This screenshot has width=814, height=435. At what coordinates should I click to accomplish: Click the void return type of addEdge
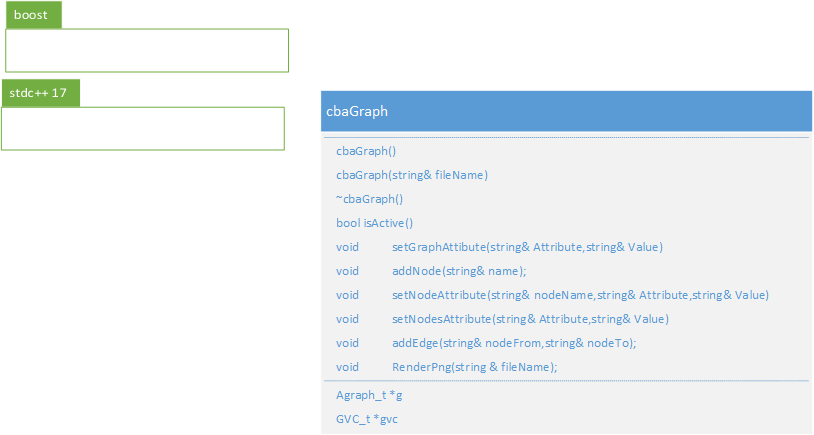pyautogui.click(x=347, y=343)
